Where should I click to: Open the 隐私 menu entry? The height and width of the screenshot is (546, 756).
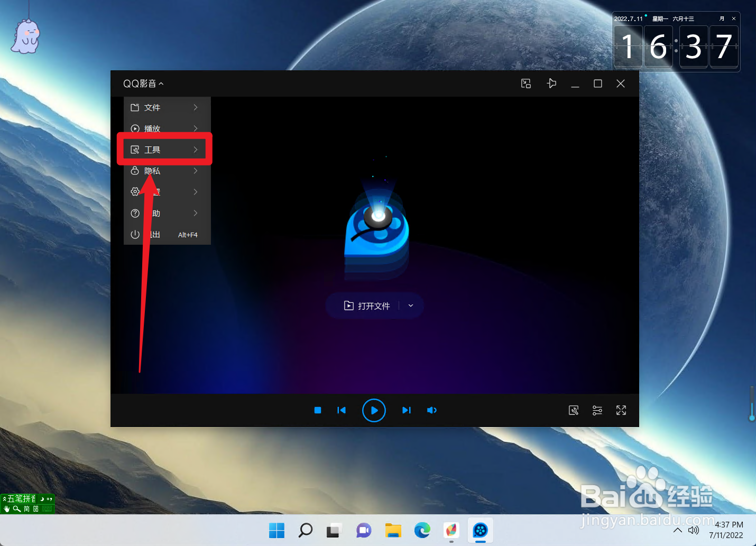[167, 171]
